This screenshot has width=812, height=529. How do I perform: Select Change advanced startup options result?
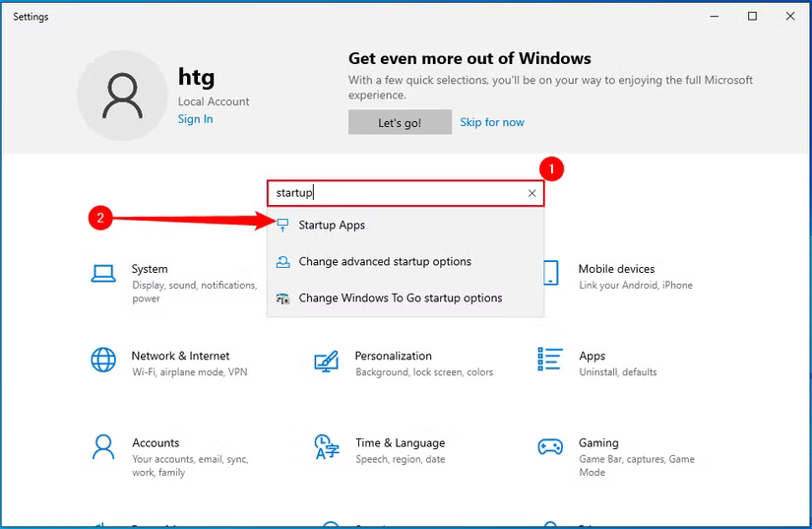384,262
